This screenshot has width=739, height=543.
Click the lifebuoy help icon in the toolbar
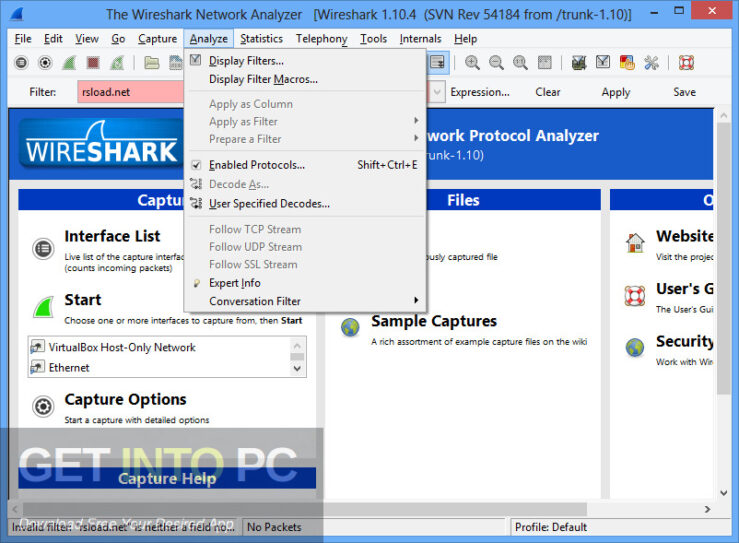click(686, 63)
